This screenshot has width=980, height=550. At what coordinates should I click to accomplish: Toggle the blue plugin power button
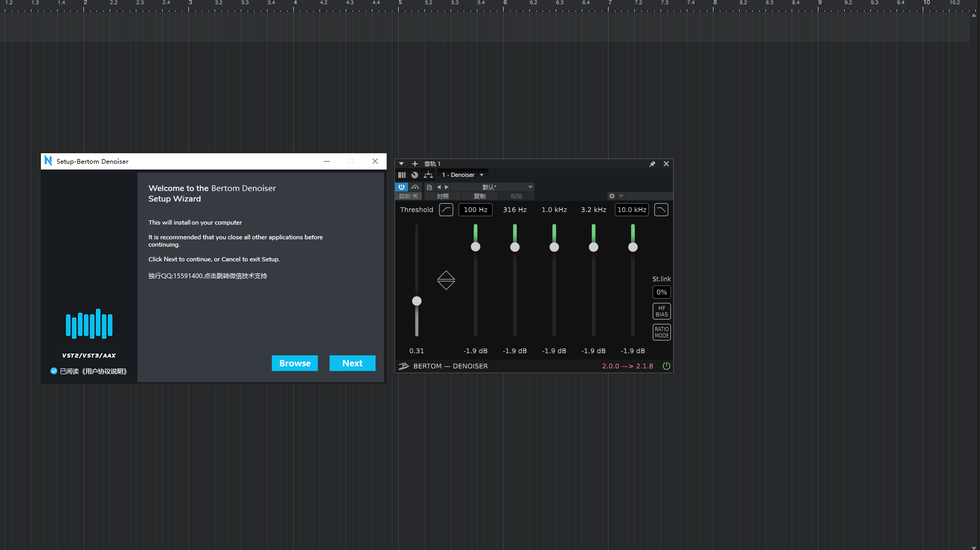coord(401,187)
